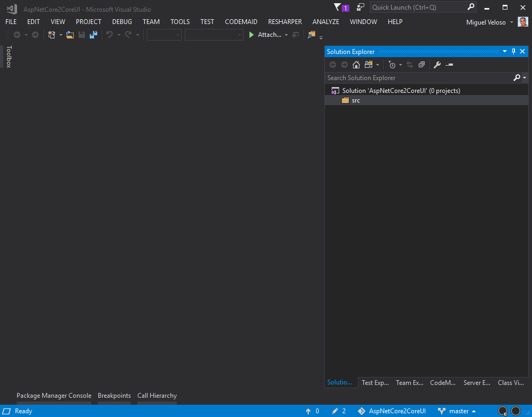Click Pending Changes Filter clock icon
Viewport: 532px width, 417px height.
(x=392, y=65)
